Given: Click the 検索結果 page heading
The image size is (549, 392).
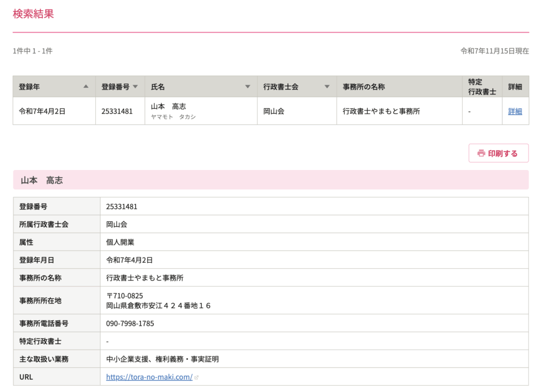Looking at the screenshot, I should pos(33,14).
